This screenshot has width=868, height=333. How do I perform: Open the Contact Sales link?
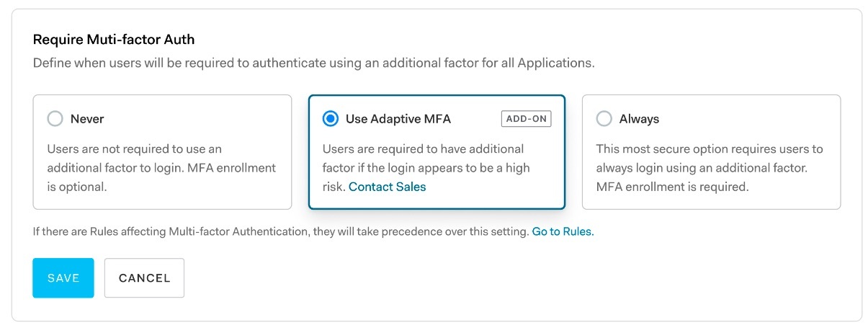coord(387,187)
